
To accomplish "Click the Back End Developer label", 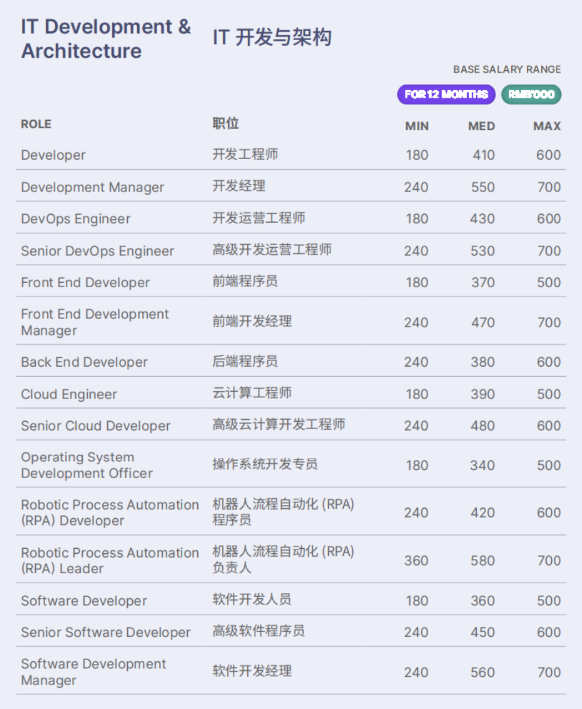I will [84, 362].
